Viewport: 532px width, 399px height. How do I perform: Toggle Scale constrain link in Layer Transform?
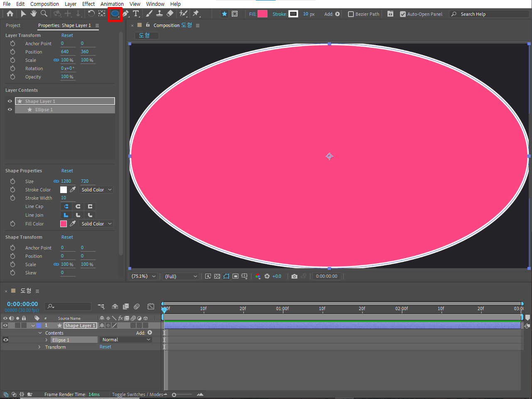(56, 60)
